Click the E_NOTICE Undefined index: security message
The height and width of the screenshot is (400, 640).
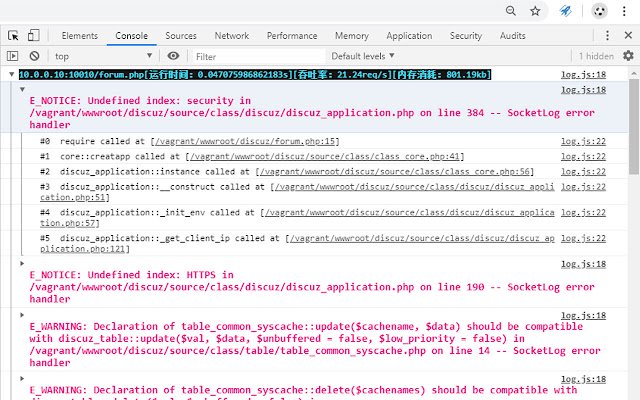pos(312,113)
